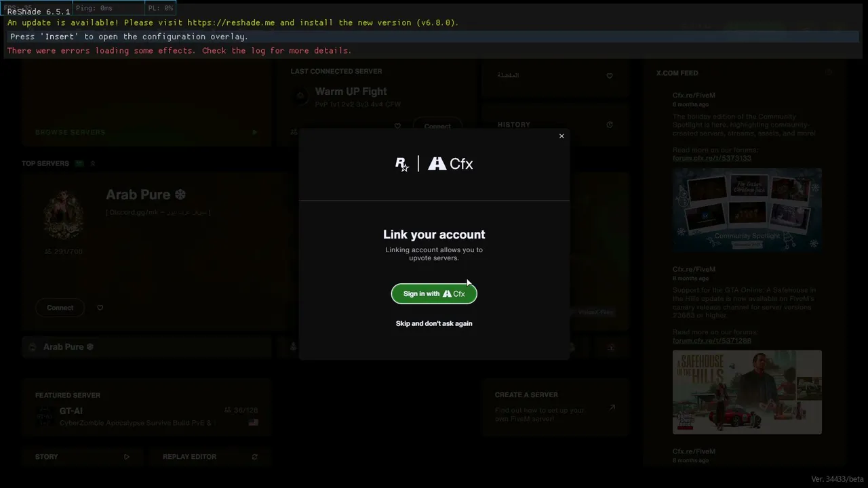
Task: Click the GT-AI server logo
Action: (x=45, y=416)
